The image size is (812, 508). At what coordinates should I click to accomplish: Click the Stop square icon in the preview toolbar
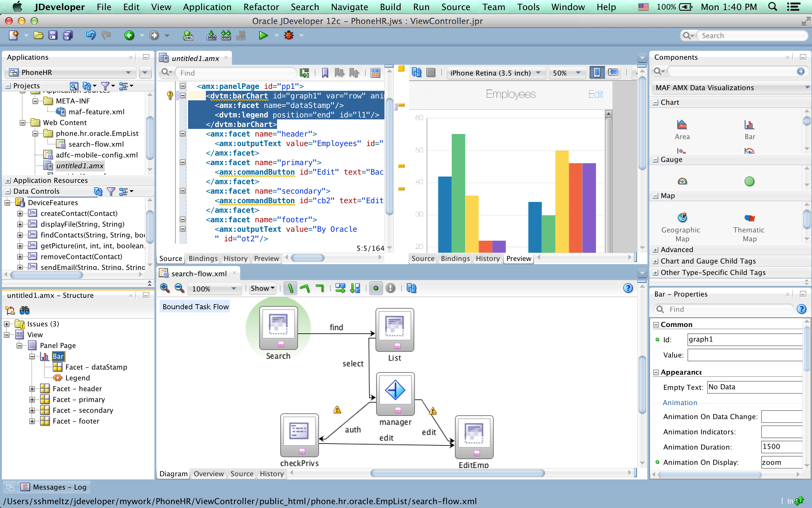(x=431, y=73)
